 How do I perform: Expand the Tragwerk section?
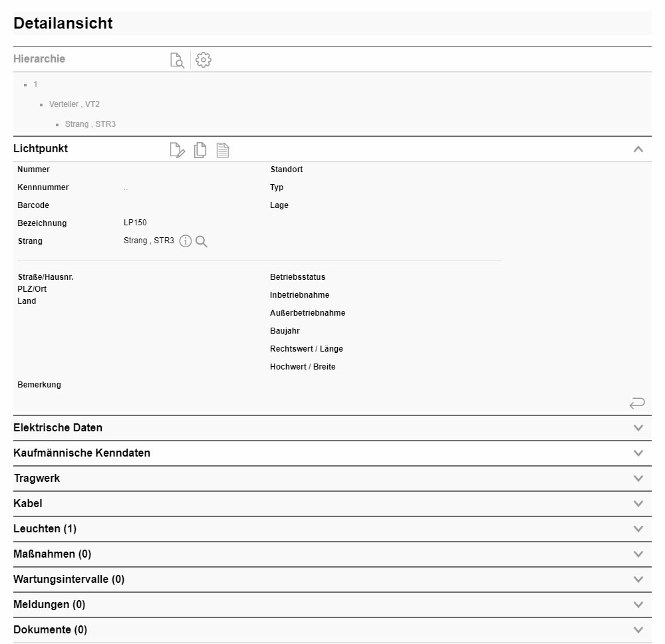638,478
